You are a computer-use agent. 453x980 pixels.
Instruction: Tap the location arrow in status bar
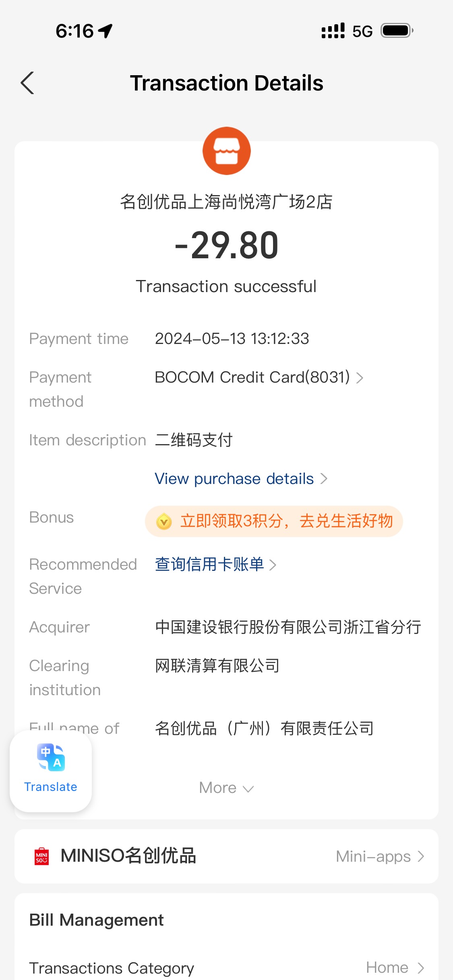pos(105,31)
